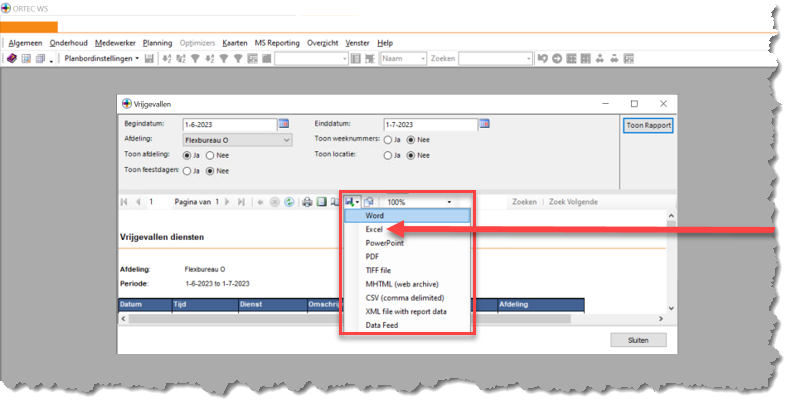Open the Begindatum calendar picker
Screen dimensions: 794x406
[x=284, y=124]
